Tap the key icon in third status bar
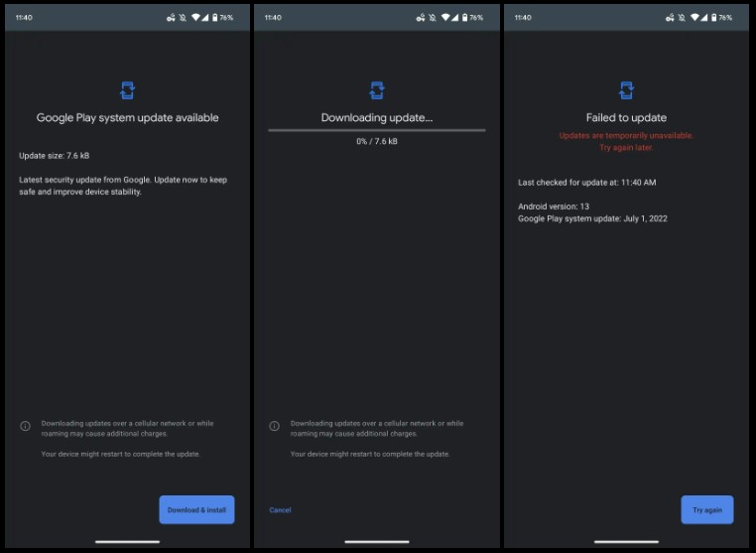756x553 pixels. pos(670,18)
